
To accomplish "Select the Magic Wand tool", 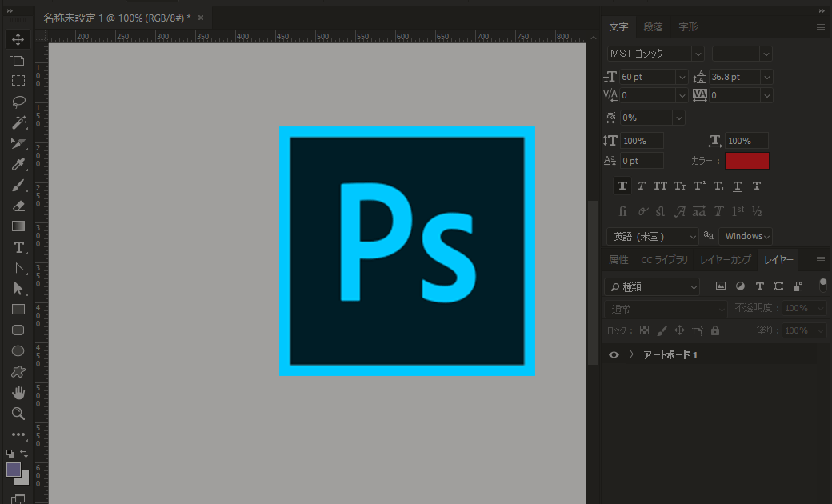I will coord(18,122).
